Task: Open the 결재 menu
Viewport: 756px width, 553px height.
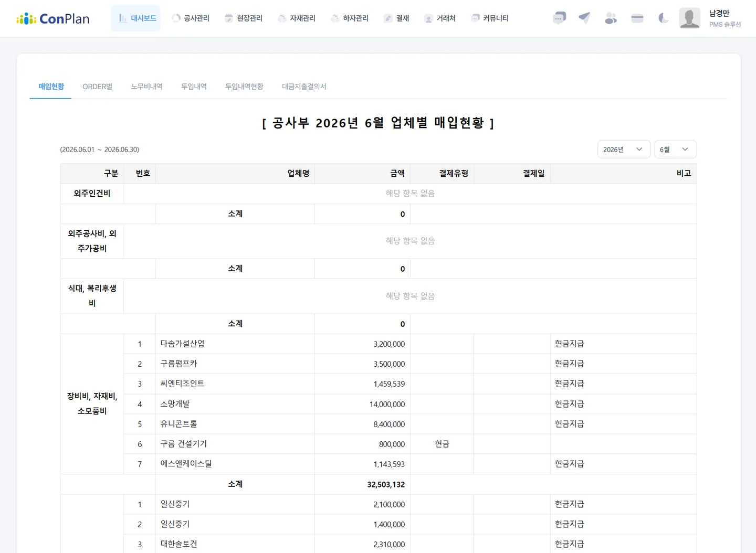Action: 396,18
